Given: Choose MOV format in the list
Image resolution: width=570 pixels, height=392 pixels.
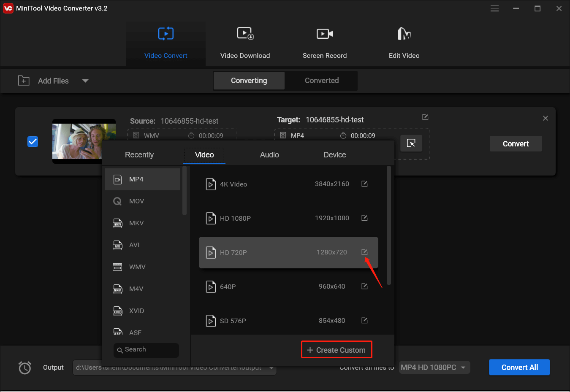Looking at the screenshot, I should (x=142, y=201).
